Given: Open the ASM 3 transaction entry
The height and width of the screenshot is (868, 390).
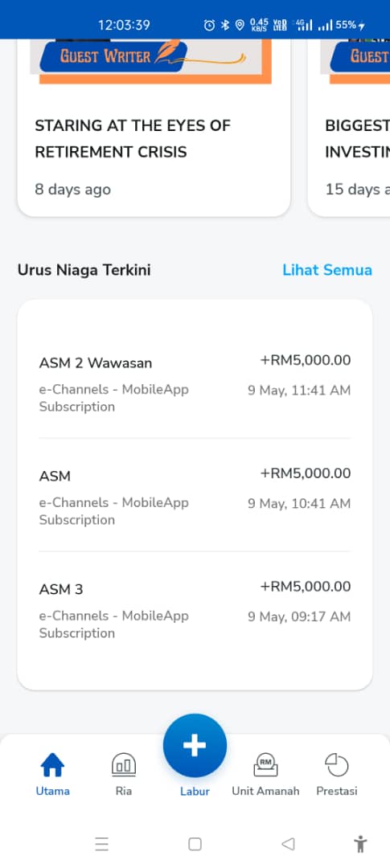Looking at the screenshot, I should pyautogui.click(x=195, y=609).
